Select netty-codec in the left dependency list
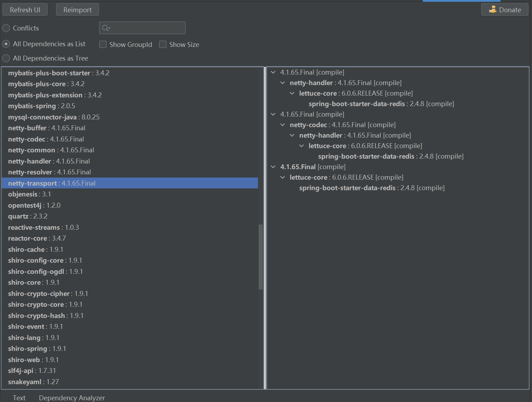This screenshot has height=402, width=532. coord(130,139)
